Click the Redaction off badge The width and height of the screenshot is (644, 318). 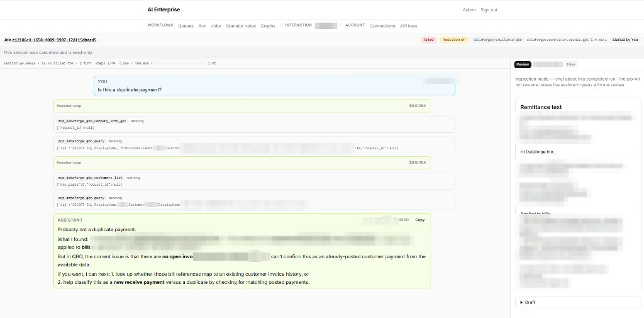coord(454,40)
